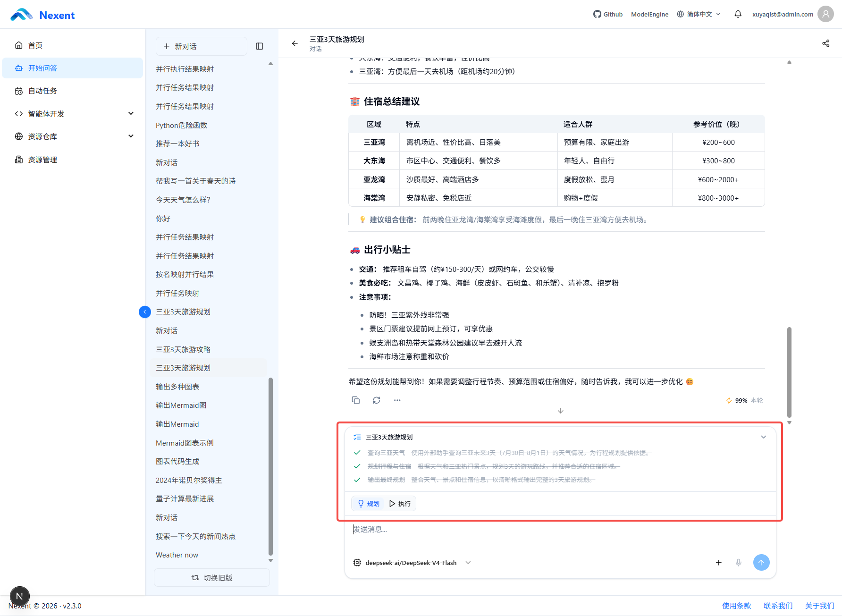The width and height of the screenshot is (842, 616).
Task: Open the 并行执行结果映射 conversation
Action: coord(208,69)
